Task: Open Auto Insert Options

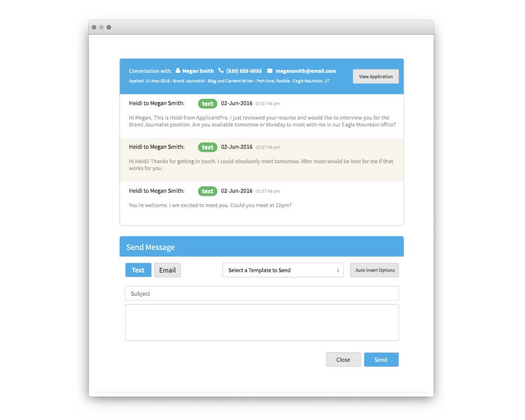Action: point(375,270)
